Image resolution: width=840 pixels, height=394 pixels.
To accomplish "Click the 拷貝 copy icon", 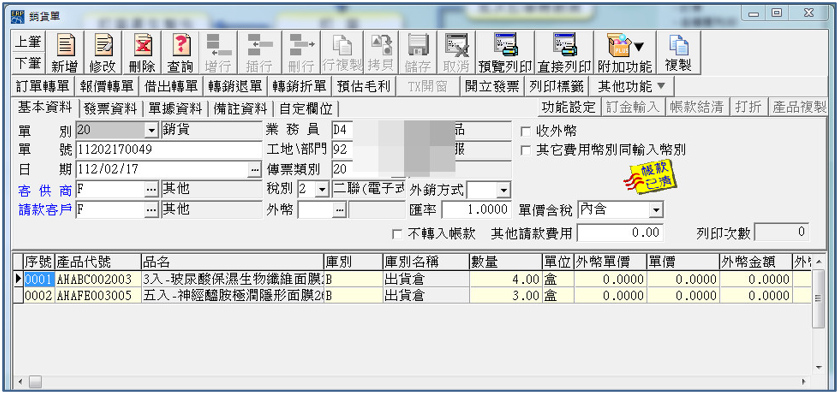I will tap(381, 52).
